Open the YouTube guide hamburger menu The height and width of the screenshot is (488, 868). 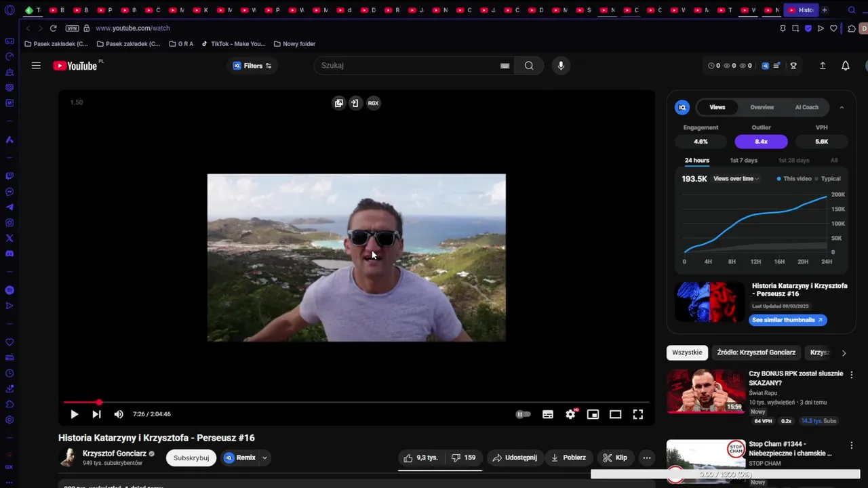(36, 66)
